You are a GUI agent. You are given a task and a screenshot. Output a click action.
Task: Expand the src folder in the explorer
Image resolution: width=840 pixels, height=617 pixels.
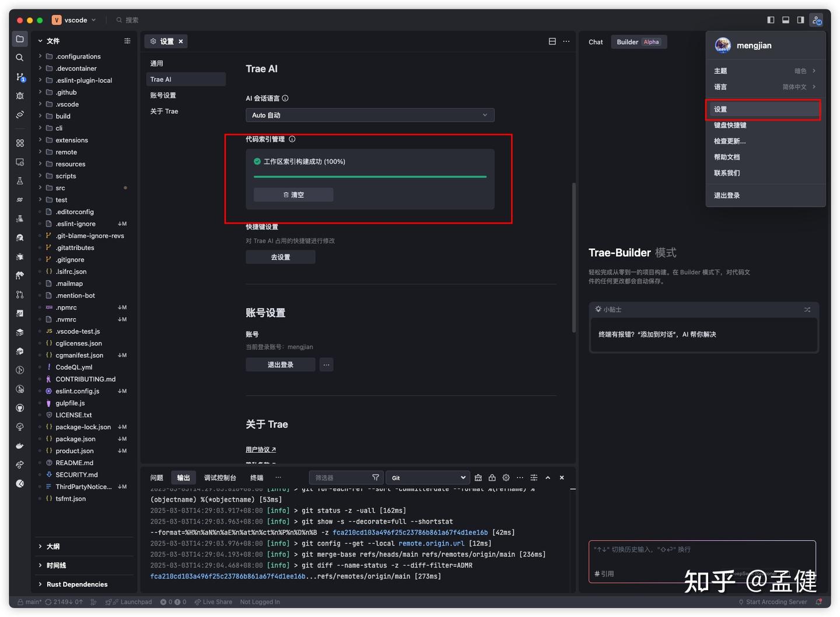pos(60,187)
